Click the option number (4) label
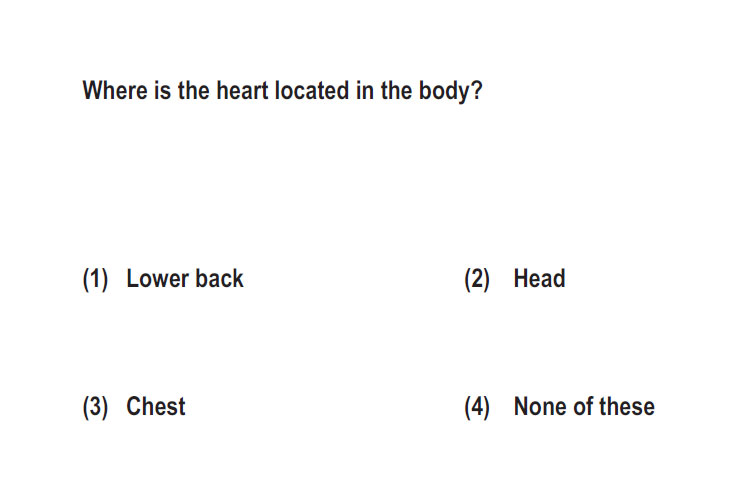Viewport: 750px width, 500px height. [477, 407]
